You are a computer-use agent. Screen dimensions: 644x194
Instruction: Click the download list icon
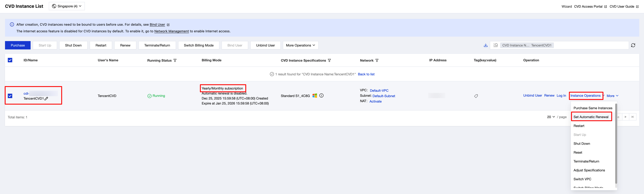tap(485, 45)
